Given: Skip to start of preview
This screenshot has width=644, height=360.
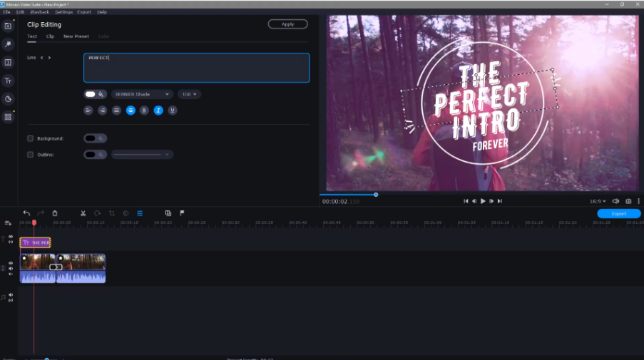Looking at the screenshot, I should (466, 201).
